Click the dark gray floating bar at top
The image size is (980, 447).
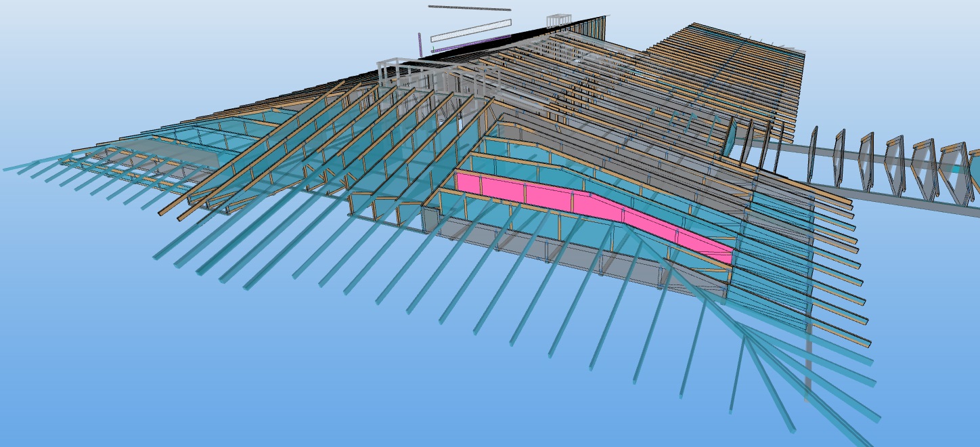[469, 8]
